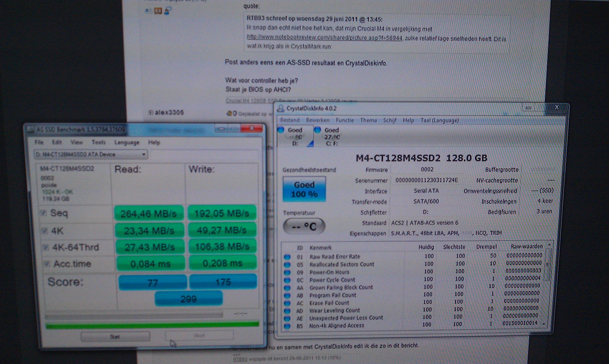This screenshot has width=609, height=364.
Task: Click the Firmware value field 0002
Action: click(427, 170)
